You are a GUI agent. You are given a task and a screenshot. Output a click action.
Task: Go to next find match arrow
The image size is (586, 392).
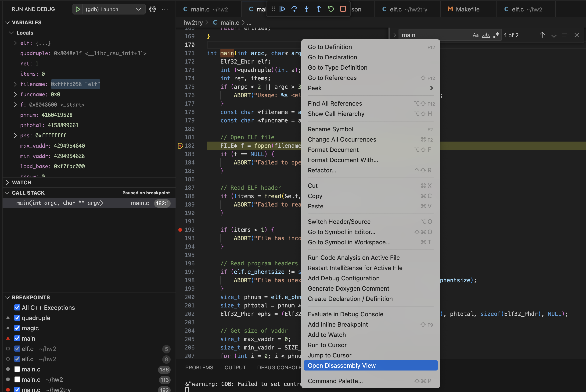554,35
